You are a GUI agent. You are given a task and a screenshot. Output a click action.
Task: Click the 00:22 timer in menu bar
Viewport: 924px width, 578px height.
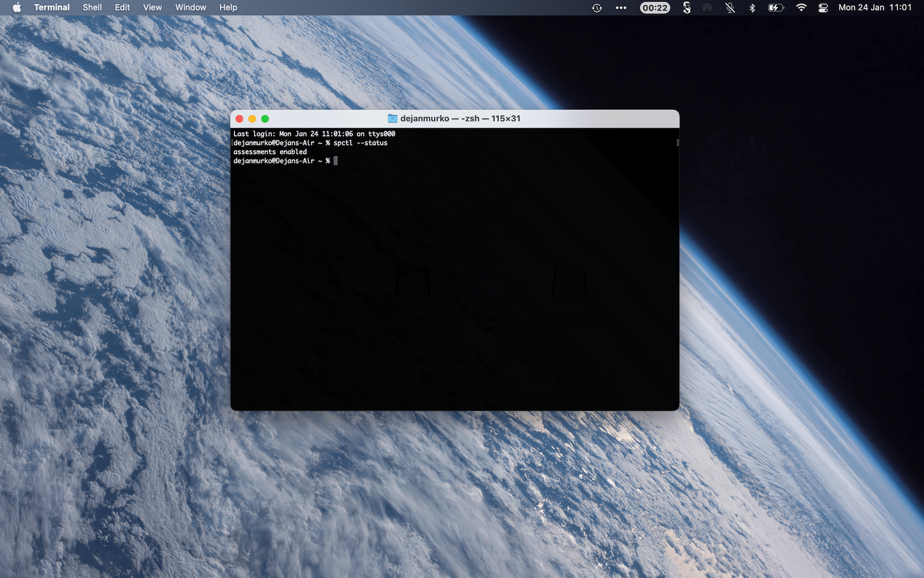click(655, 8)
